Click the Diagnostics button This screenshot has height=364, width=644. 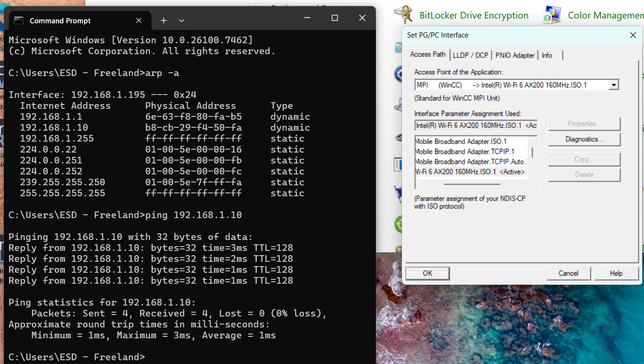click(x=584, y=139)
